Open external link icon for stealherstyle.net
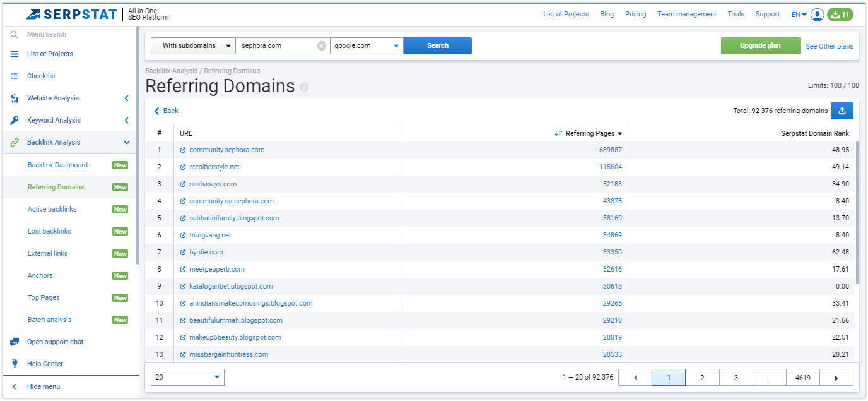 click(x=183, y=167)
